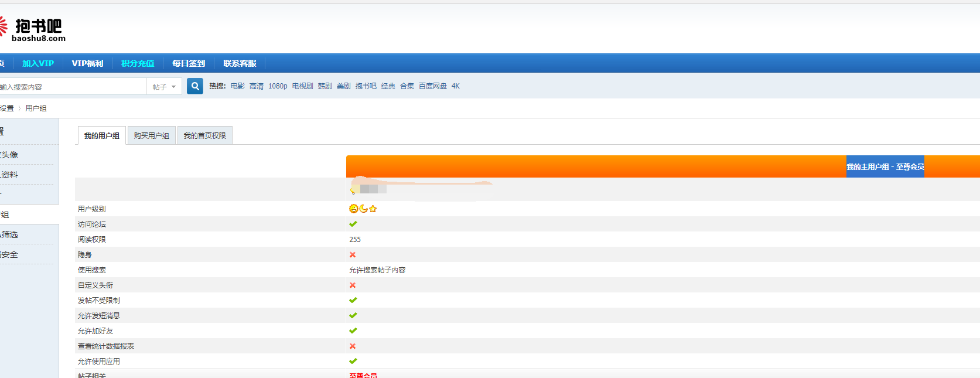Select the 我的用户组 tab
The height and width of the screenshot is (378, 980).
(102, 135)
